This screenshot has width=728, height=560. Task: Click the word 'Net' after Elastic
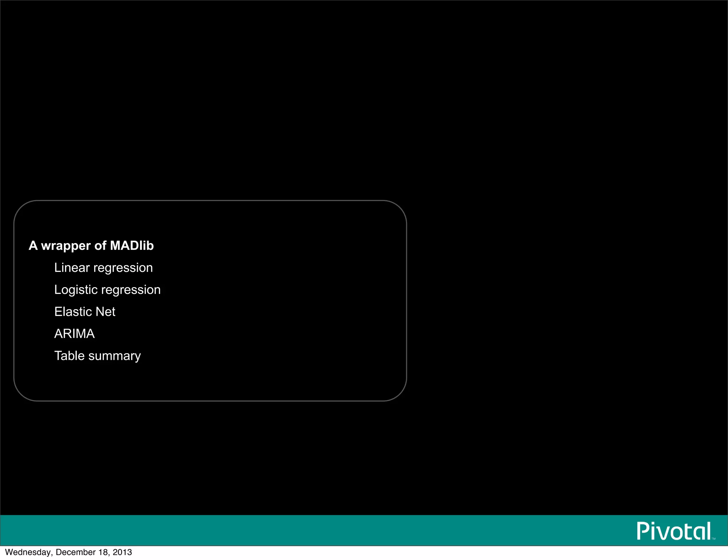click(106, 312)
